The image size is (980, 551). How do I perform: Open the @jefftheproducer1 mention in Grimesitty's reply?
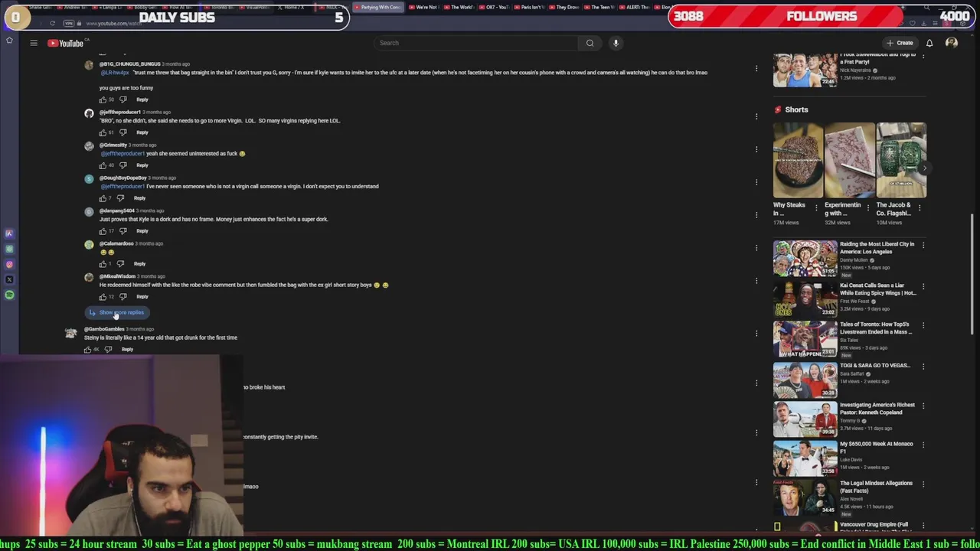coord(122,154)
